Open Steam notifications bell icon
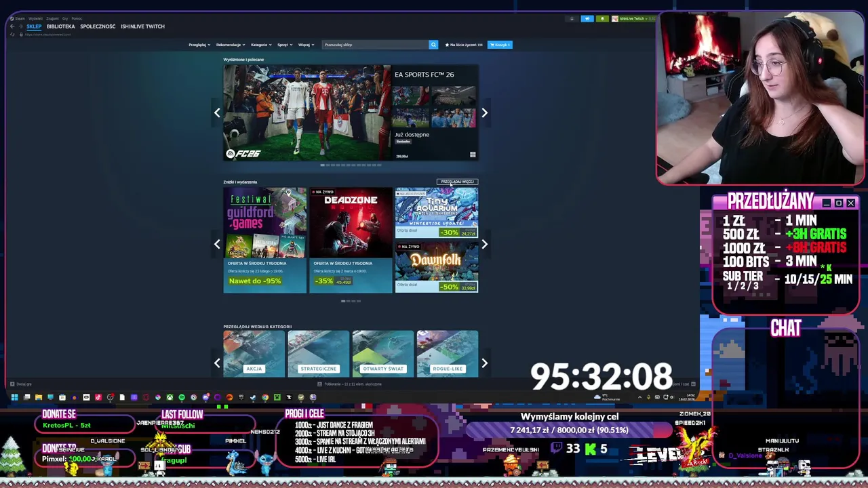868x488 pixels. tap(602, 19)
